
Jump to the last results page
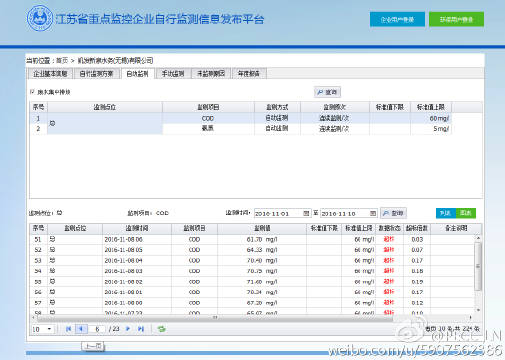pyautogui.click(x=141, y=329)
